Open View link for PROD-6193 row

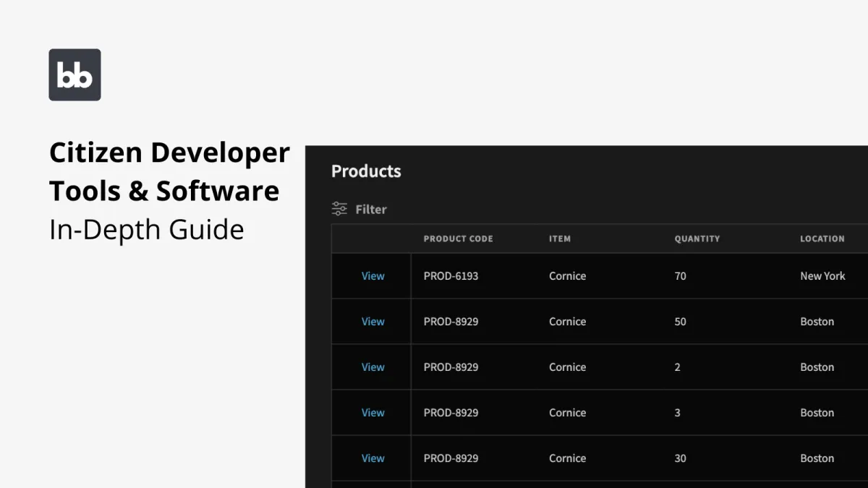(373, 275)
